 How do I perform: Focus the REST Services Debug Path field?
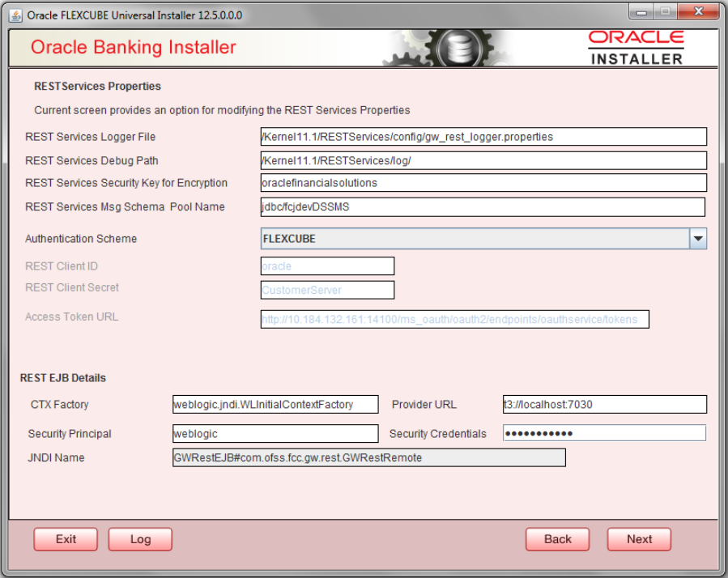483,160
